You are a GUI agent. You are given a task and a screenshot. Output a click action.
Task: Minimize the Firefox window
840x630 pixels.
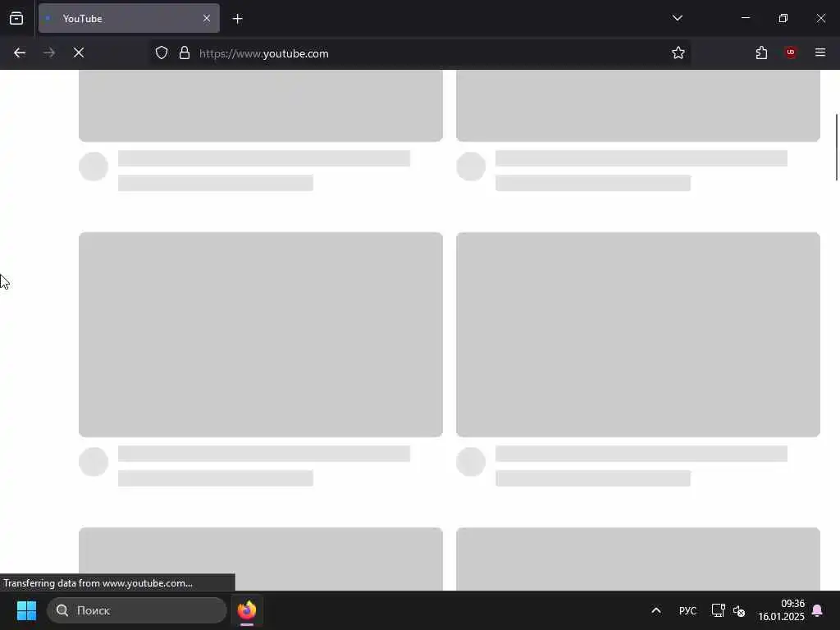tap(746, 18)
